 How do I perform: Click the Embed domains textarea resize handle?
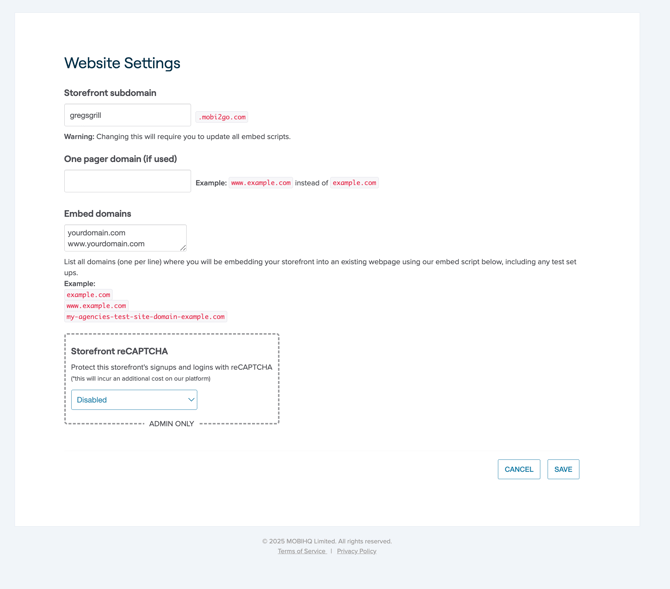pyautogui.click(x=183, y=247)
